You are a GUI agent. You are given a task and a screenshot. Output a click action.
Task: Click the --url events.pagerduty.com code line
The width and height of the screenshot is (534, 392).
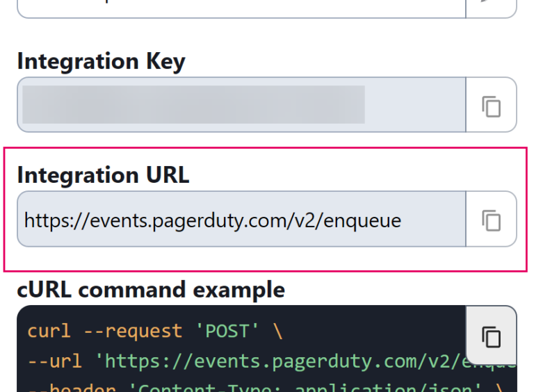point(272,361)
